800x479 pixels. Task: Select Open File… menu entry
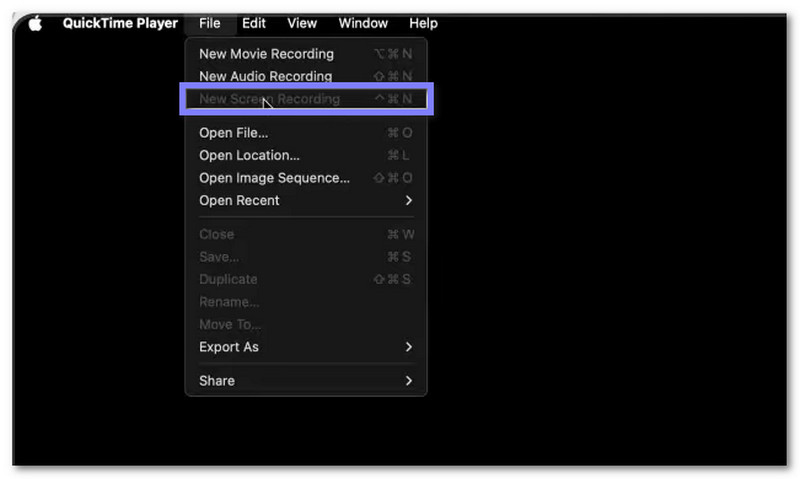click(x=306, y=133)
